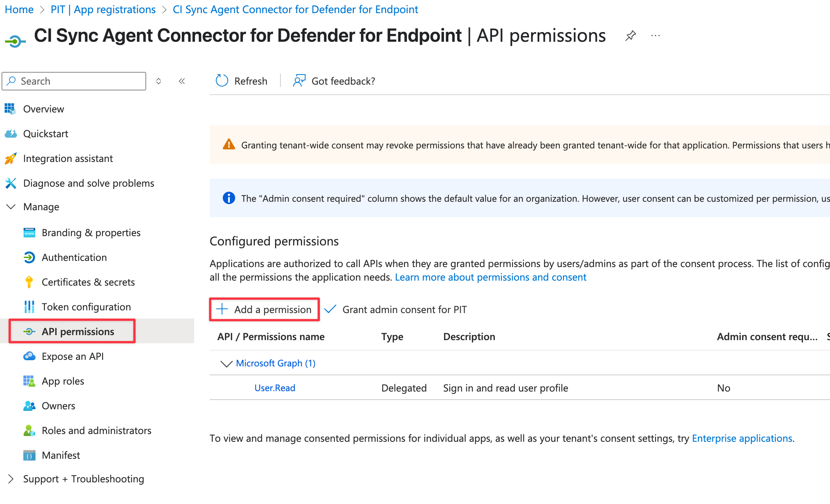Collapse the Microsoft Graph permissions group chevron
Screen dimensions: 830x504
[226, 363]
